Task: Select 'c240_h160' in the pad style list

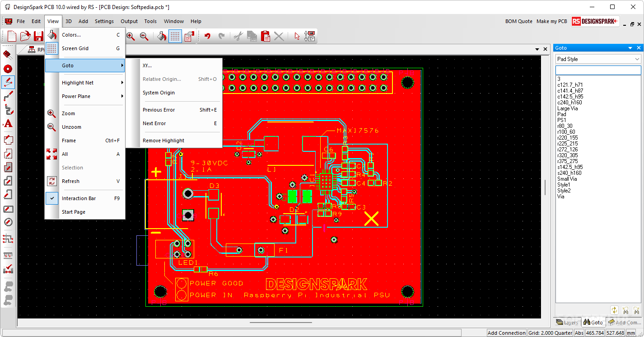Action: click(x=569, y=103)
